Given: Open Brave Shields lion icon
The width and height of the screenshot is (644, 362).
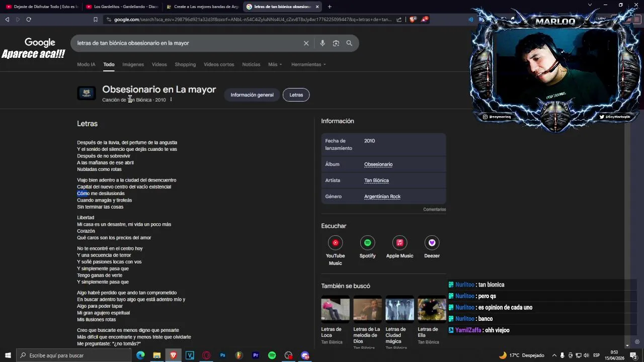Looking at the screenshot, I should tap(413, 20).
